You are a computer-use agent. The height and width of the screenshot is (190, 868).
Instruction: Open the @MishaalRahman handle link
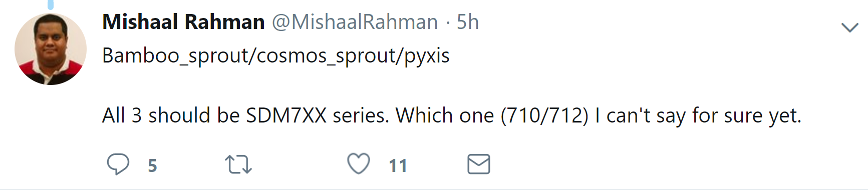(x=355, y=22)
